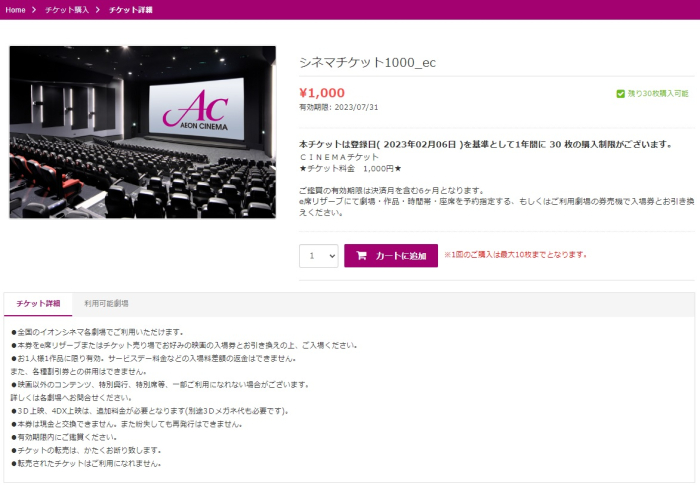Open the quantity dropdown showing 1
This screenshot has height=485, width=700.
point(318,256)
